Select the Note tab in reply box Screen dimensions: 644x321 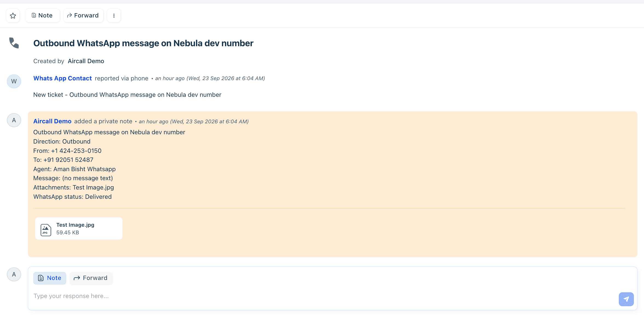50,278
